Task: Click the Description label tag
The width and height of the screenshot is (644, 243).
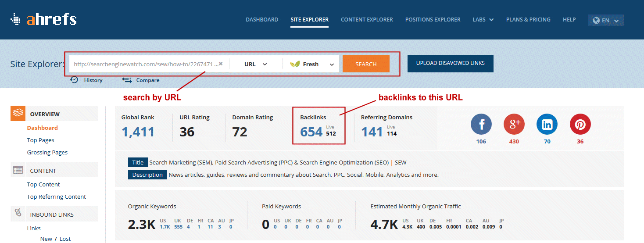Action: 147,175
